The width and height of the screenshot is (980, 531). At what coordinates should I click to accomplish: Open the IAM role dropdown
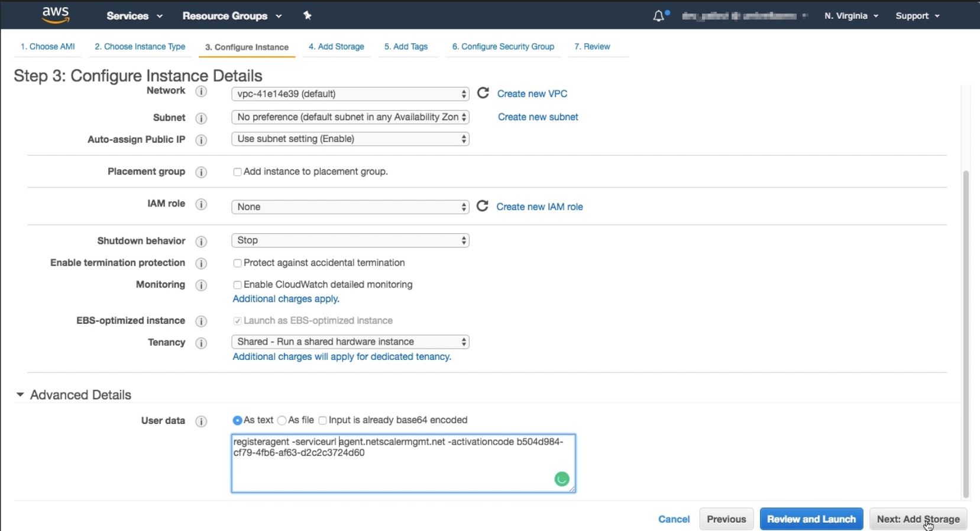coord(350,207)
